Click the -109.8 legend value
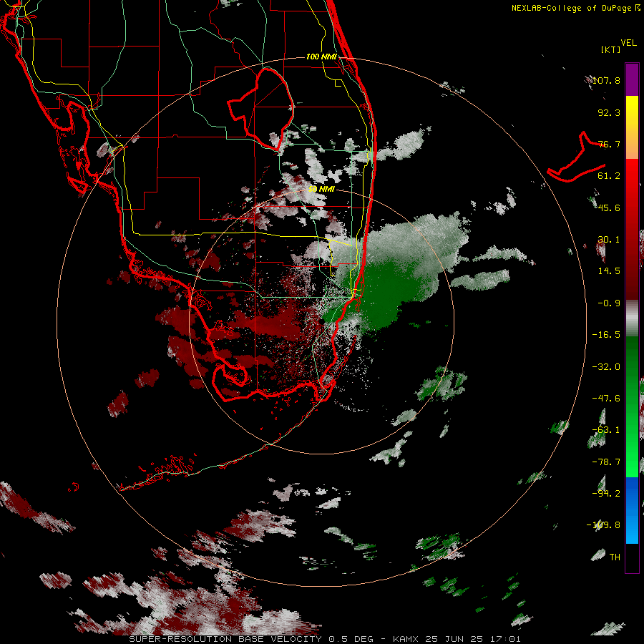The width and height of the screenshot is (644, 644). (x=603, y=525)
